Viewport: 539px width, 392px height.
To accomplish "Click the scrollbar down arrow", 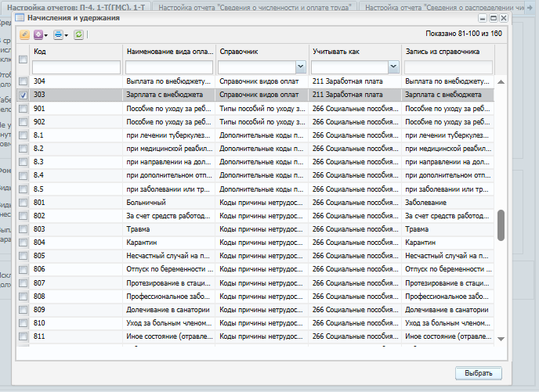I will [501, 339].
